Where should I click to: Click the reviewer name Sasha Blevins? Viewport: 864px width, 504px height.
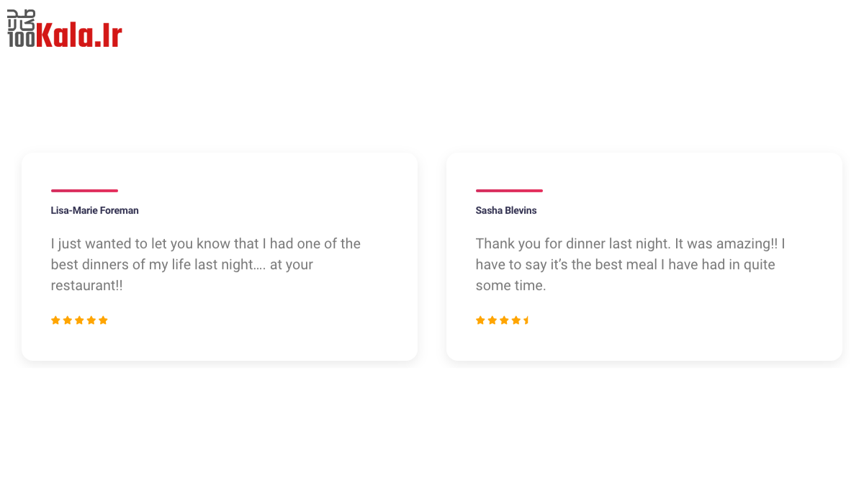[505, 210]
